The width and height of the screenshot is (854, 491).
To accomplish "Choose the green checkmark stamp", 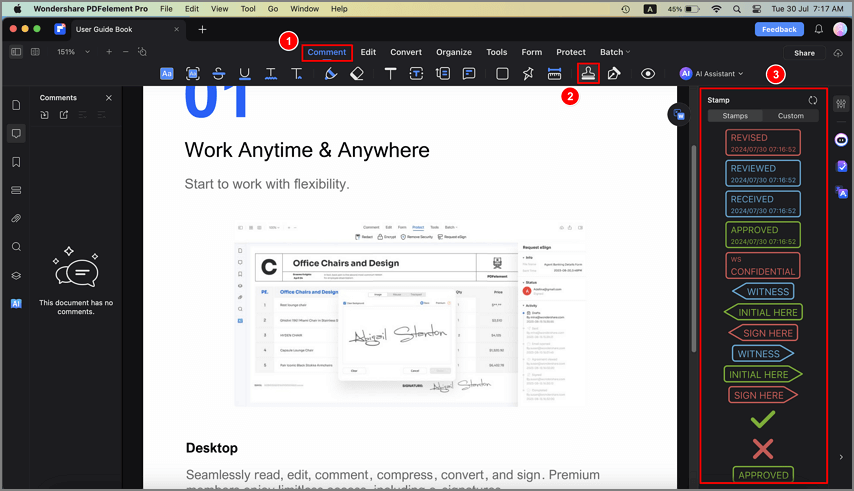I will pyautogui.click(x=762, y=419).
